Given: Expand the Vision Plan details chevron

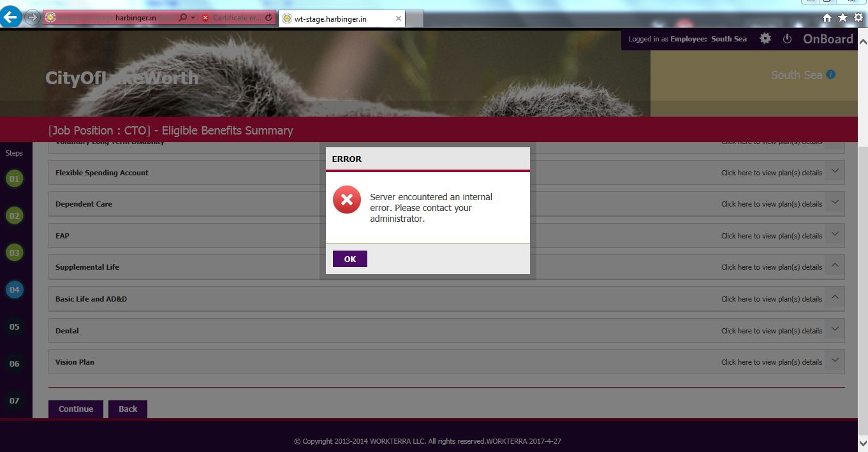Looking at the screenshot, I should [x=835, y=361].
